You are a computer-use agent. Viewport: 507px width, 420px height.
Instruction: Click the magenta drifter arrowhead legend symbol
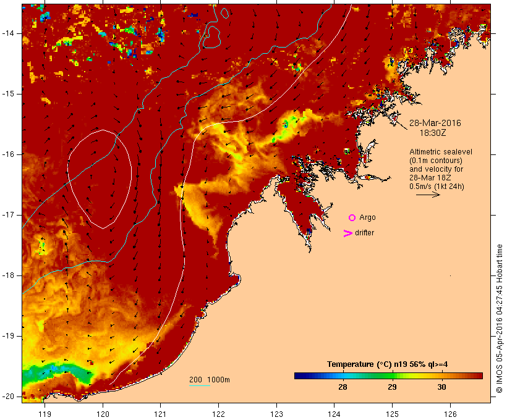347,233
